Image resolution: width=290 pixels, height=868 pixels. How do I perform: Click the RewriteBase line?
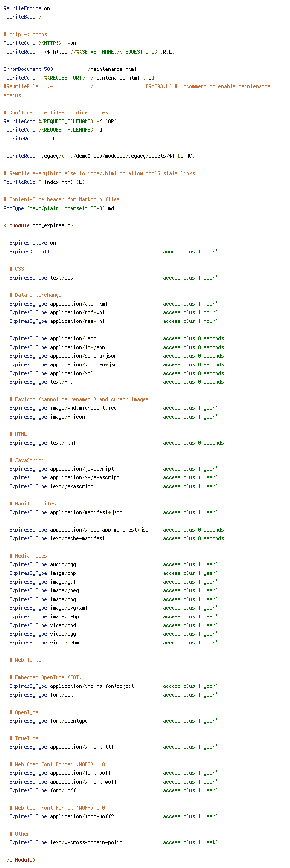tap(22, 17)
